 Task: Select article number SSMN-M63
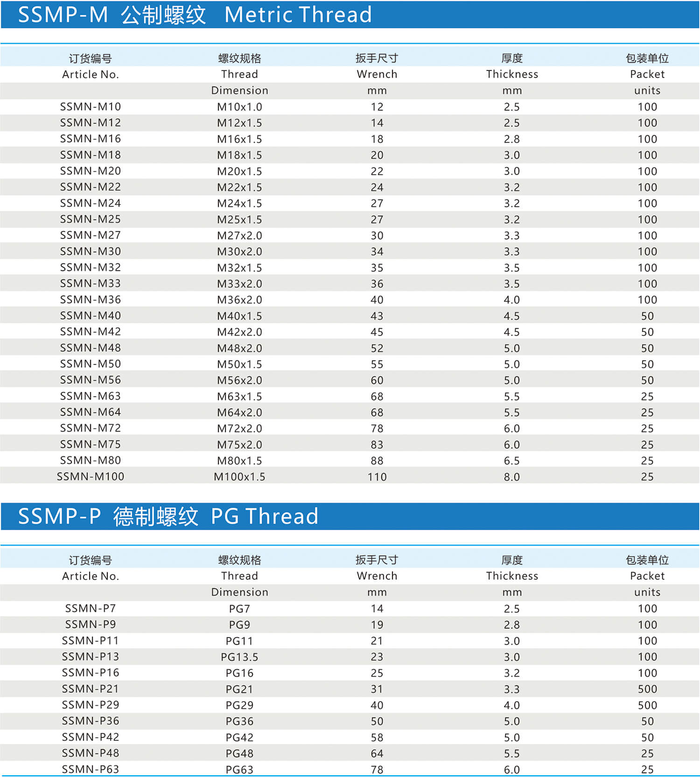[x=91, y=396]
